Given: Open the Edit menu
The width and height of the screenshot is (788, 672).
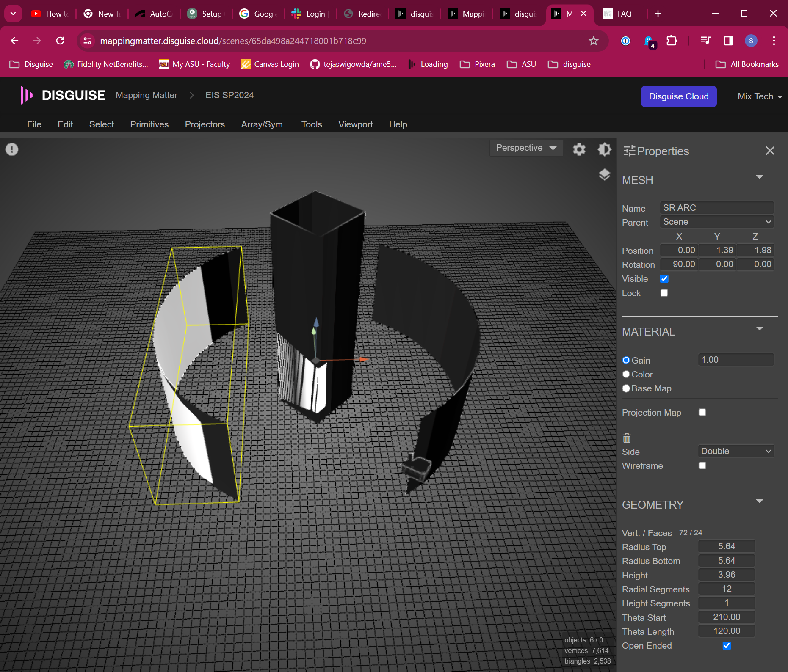Looking at the screenshot, I should pyautogui.click(x=65, y=124).
